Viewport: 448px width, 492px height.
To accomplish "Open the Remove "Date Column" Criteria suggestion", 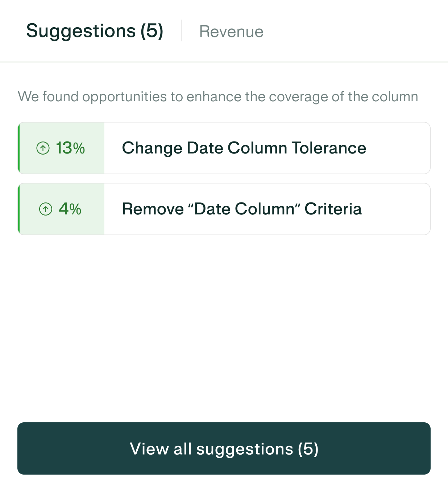I will pyautogui.click(x=242, y=209).
